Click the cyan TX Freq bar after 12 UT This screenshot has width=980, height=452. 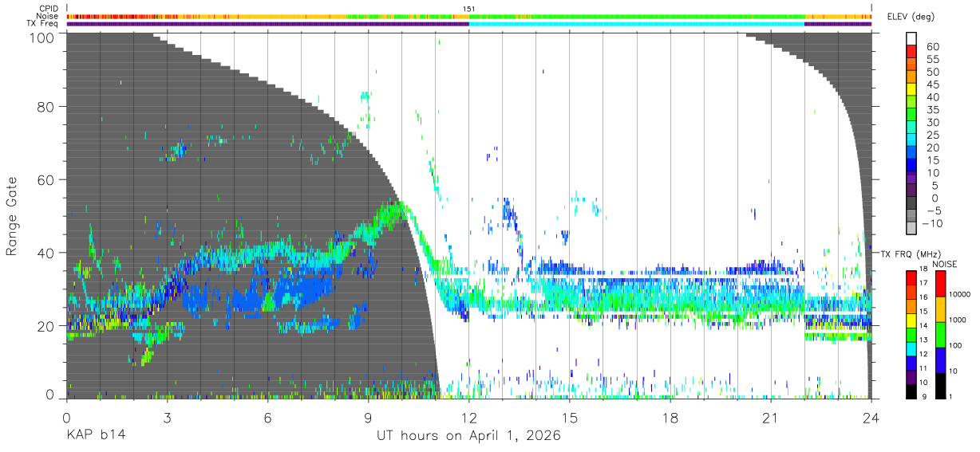636,24
